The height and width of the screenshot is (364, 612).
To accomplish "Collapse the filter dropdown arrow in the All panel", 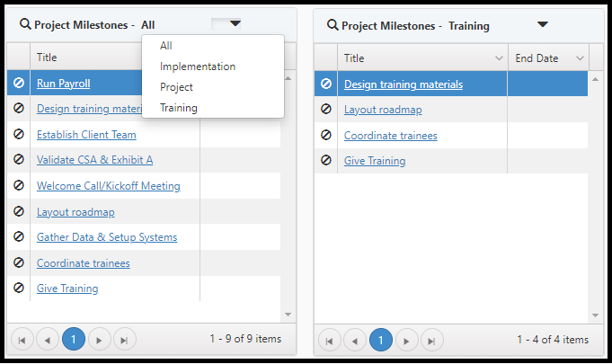I will pyautogui.click(x=235, y=23).
